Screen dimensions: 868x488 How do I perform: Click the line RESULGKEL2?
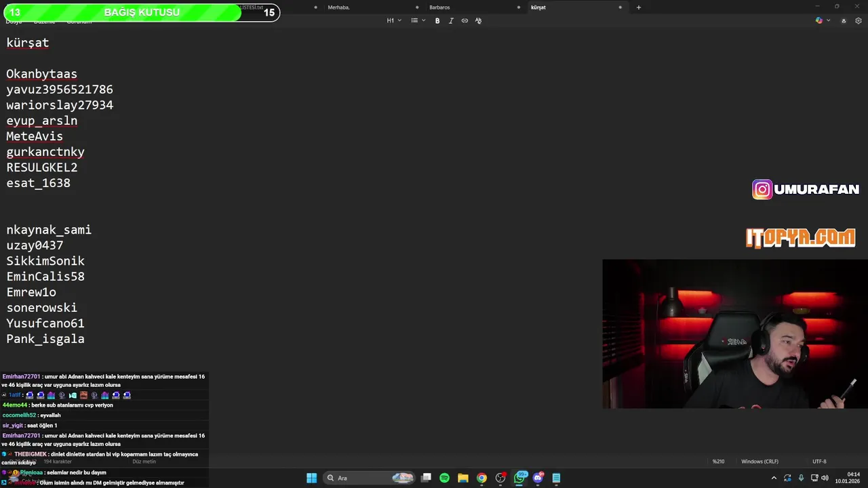point(42,167)
